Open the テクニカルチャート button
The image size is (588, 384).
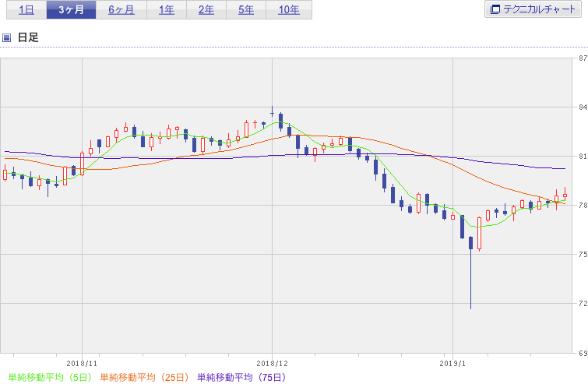pos(533,9)
